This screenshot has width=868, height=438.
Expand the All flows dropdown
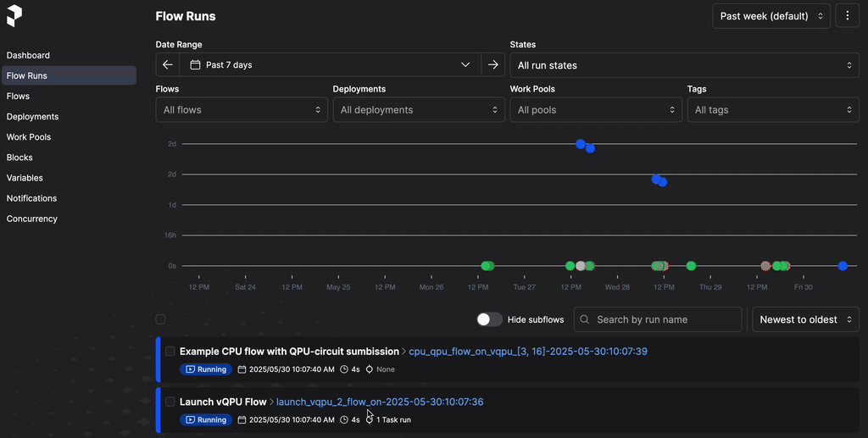[x=242, y=110]
